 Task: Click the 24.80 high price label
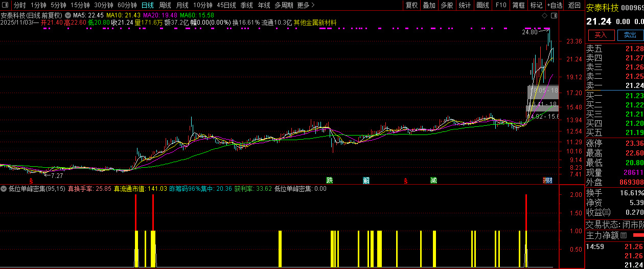tap(530, 32)
